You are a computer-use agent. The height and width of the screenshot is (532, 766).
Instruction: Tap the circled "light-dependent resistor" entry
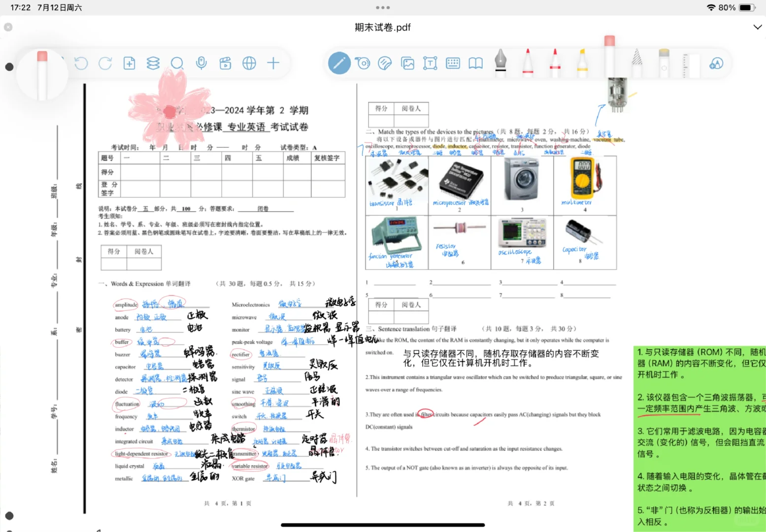141,454
